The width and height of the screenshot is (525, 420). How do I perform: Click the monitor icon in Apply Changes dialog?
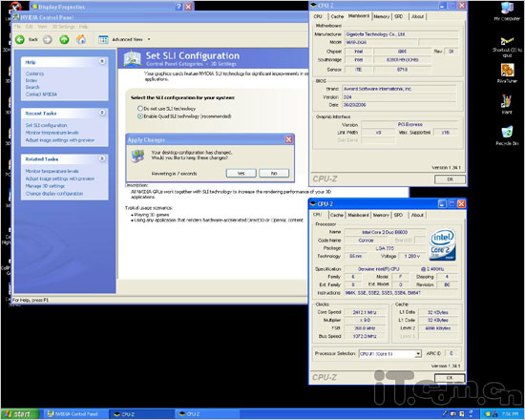pyautogui.click(x=138, y=157)
